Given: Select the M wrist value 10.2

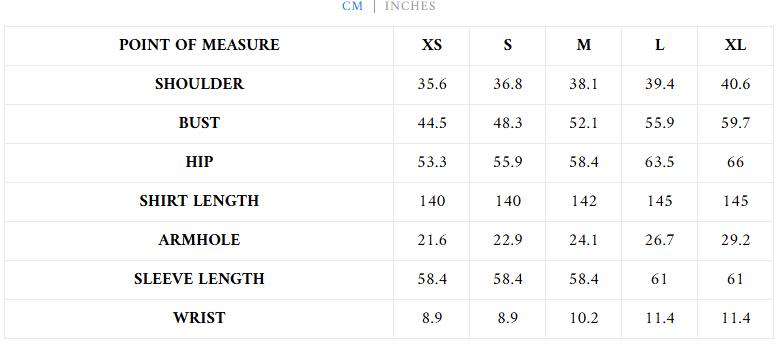Looking at the screenshot, I should [x=584, y=318].
